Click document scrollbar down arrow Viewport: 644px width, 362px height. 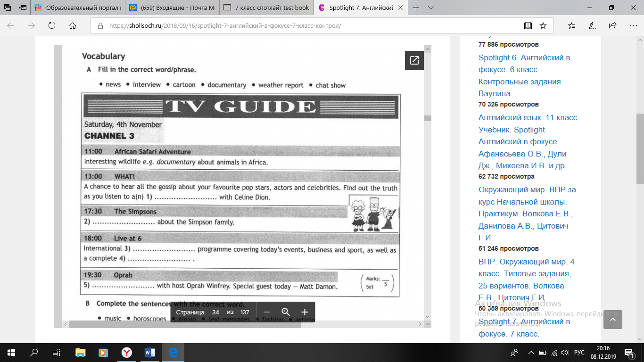tap(427, 317)
